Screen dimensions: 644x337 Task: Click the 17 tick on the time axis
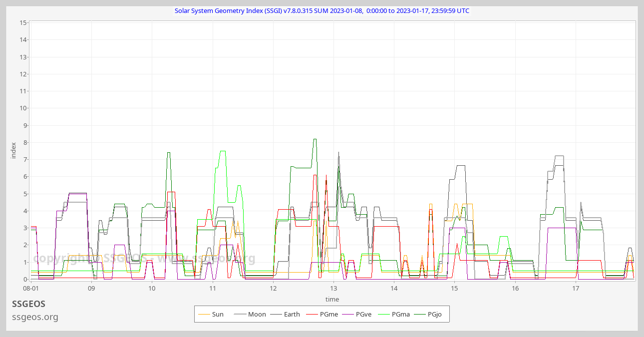576,288
